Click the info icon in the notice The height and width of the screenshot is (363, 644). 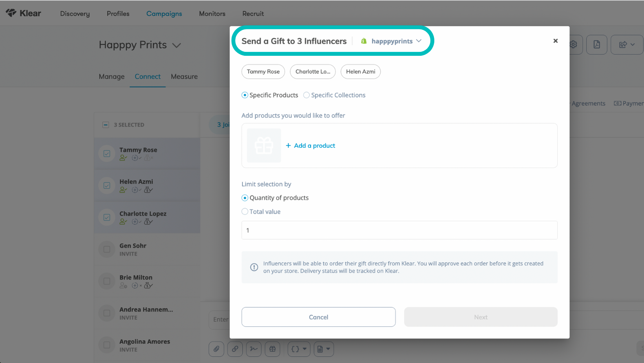pos(254,267)
